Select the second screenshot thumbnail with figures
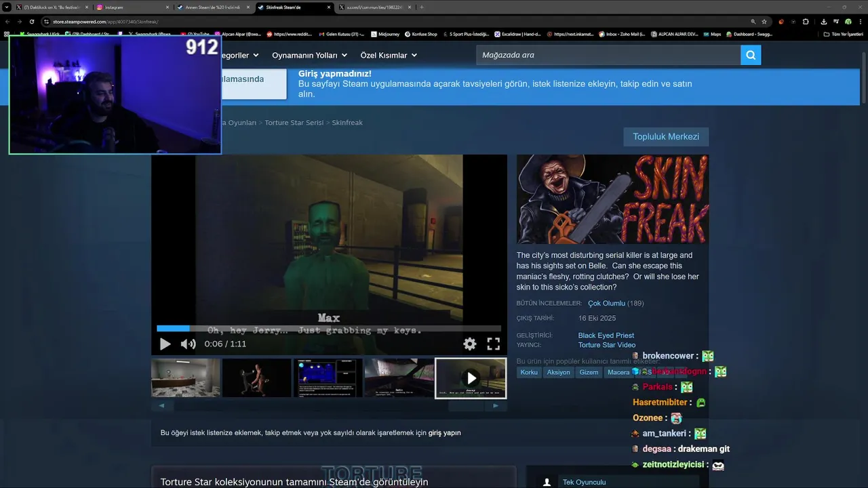This screenshot has height=488, width=868. click(x=257, y=378)
